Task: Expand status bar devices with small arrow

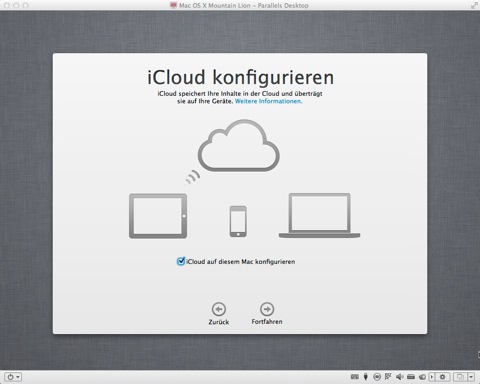Action: [x=432, y=377]
